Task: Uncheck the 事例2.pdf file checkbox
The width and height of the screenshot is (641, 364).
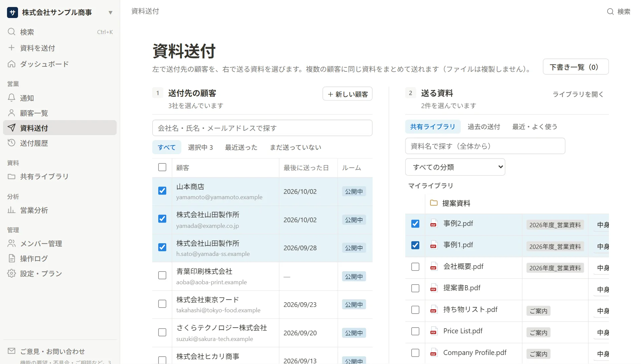Action: click(x=415, y=224)
